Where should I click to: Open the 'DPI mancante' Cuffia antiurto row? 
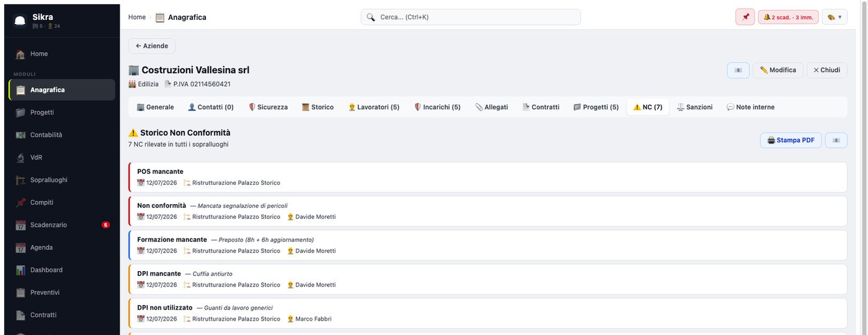click(487, 279)
